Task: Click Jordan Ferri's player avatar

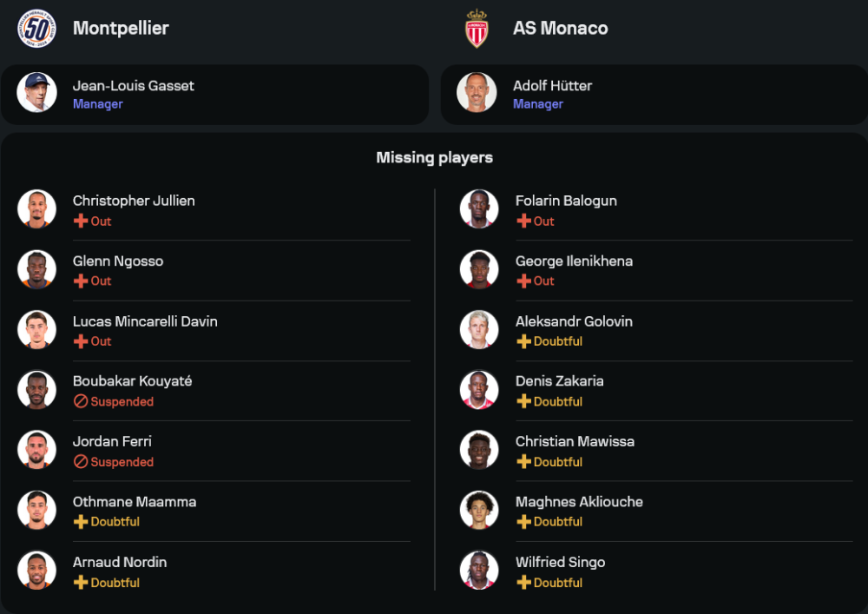Action: 36,450
